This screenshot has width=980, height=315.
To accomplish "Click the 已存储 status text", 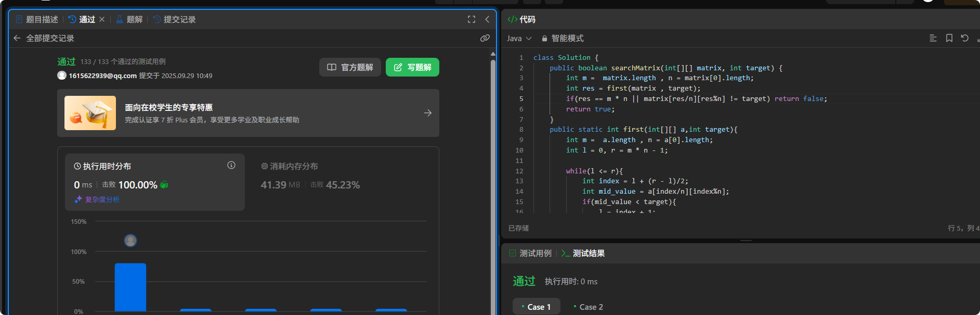I will pyautogui.click(x=518, y=228).
